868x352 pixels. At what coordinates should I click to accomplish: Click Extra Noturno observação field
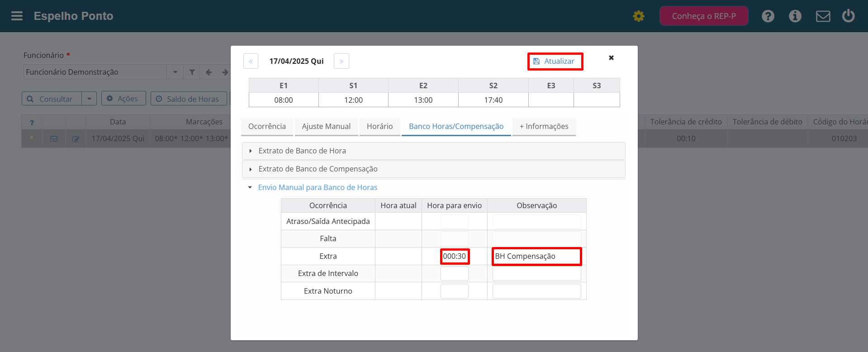point(536,291)
